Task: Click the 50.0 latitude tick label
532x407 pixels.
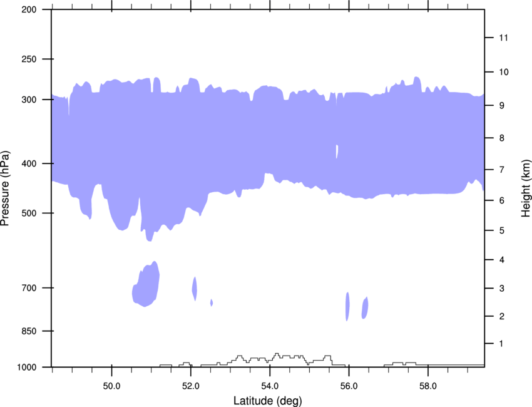Action: tap(111, 386)
